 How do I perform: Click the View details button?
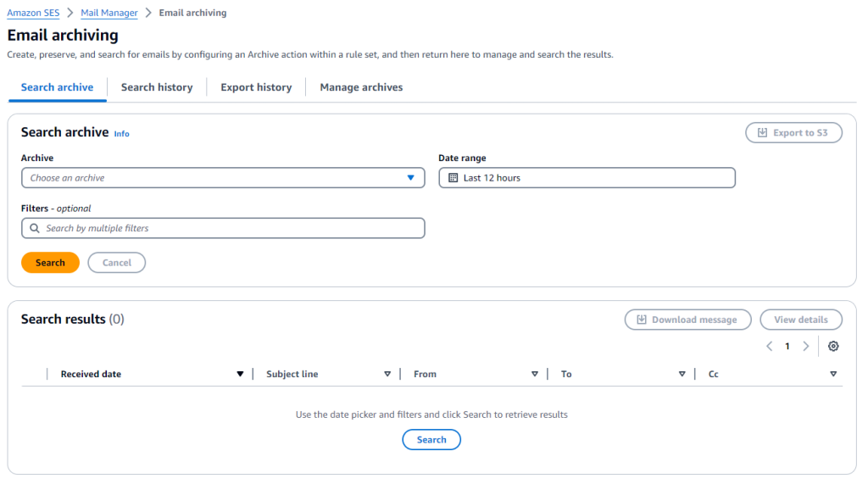pos(801,320)
